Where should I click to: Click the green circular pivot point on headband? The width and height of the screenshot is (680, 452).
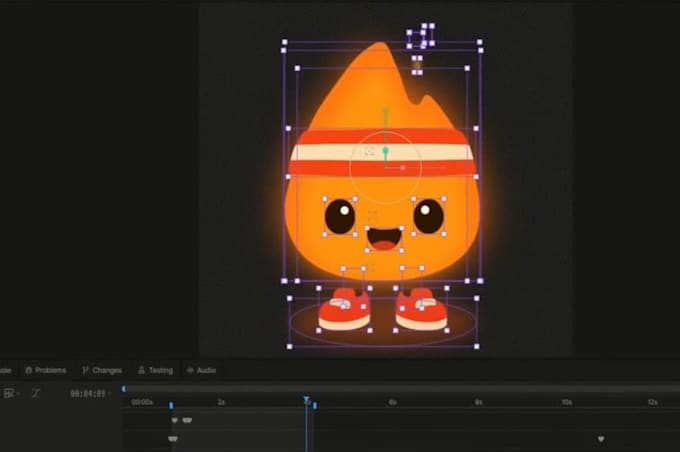(385, 151)
